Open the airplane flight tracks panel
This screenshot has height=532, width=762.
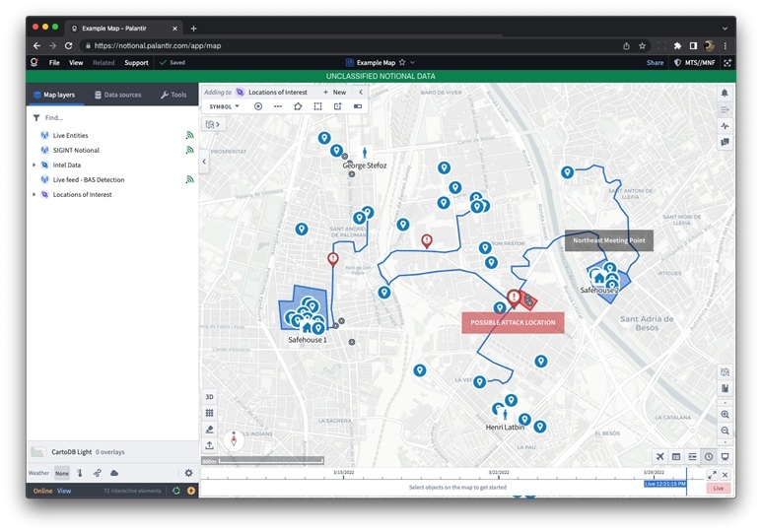pyautogui.click(x=659, y=456)
